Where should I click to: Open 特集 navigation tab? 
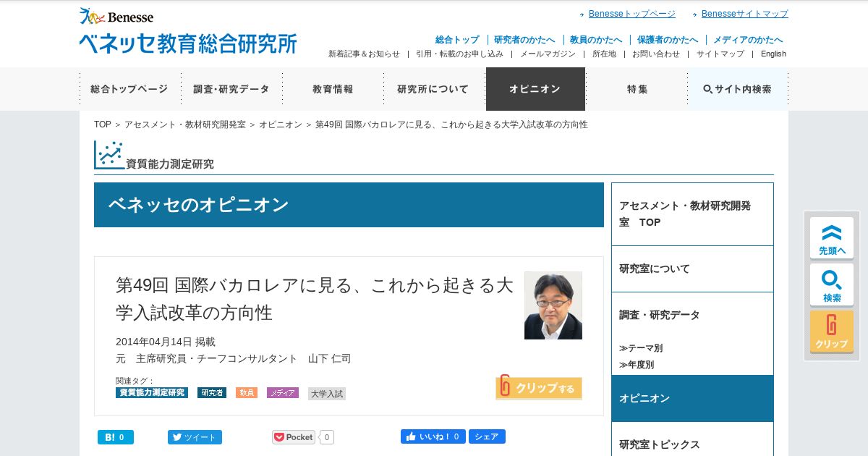637,89
